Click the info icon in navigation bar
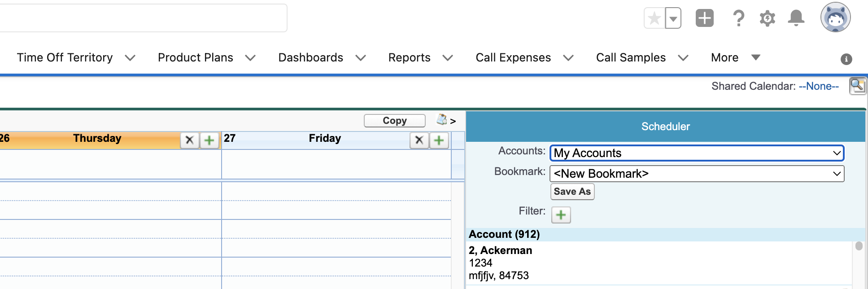This screenshot has height=289, width=868. pos(846,59)
